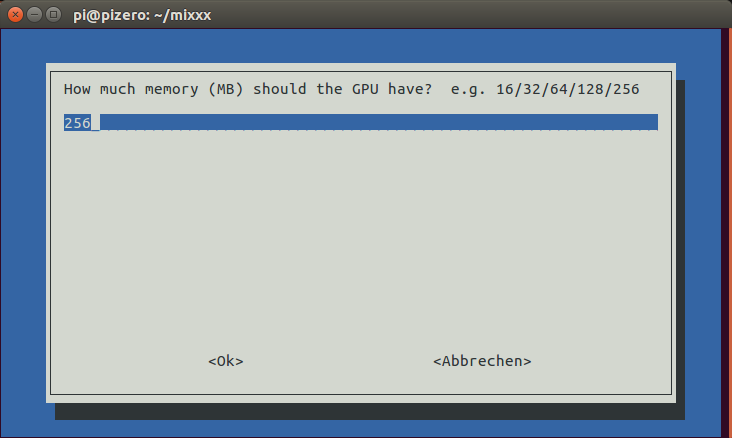Click the example values 16/32/64/128/256
This screenshot has width=732, height=438.
coord(568,89)
